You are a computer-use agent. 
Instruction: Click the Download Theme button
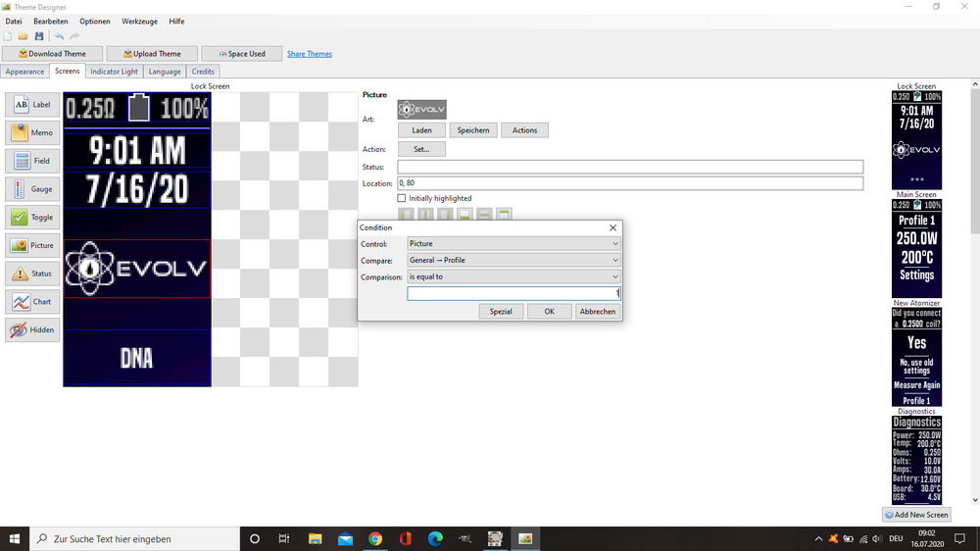[x=53, y=54]
